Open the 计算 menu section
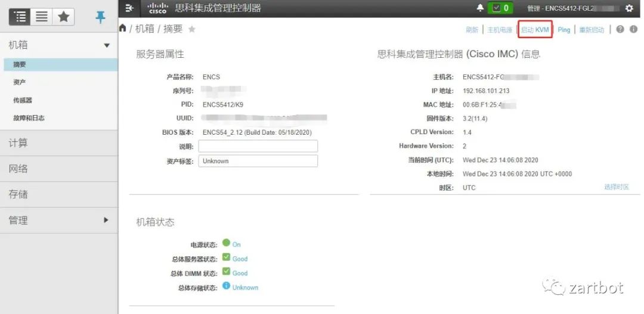Viewport: 644px width, 314px height. click(x=58, y=143)
